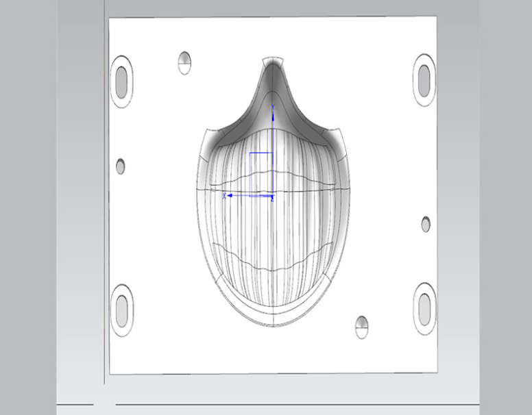The height and width of the screenshot is (415, 532).
Task: Pick the oval slot hole in the upper-left corner of the plate
Action: pos(121,81)
